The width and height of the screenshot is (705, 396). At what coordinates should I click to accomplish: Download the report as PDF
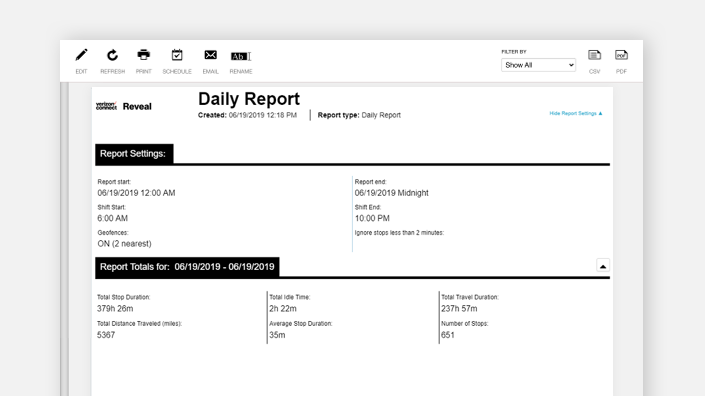621,55
